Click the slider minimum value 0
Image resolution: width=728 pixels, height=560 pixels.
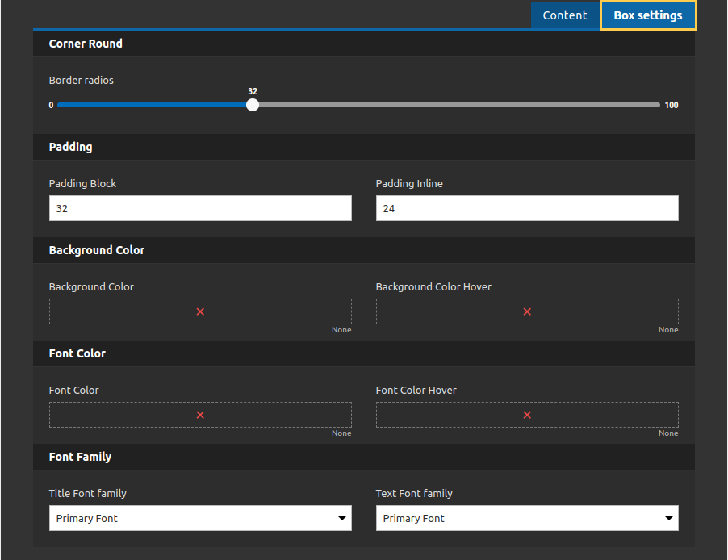(x=51, y=105)
